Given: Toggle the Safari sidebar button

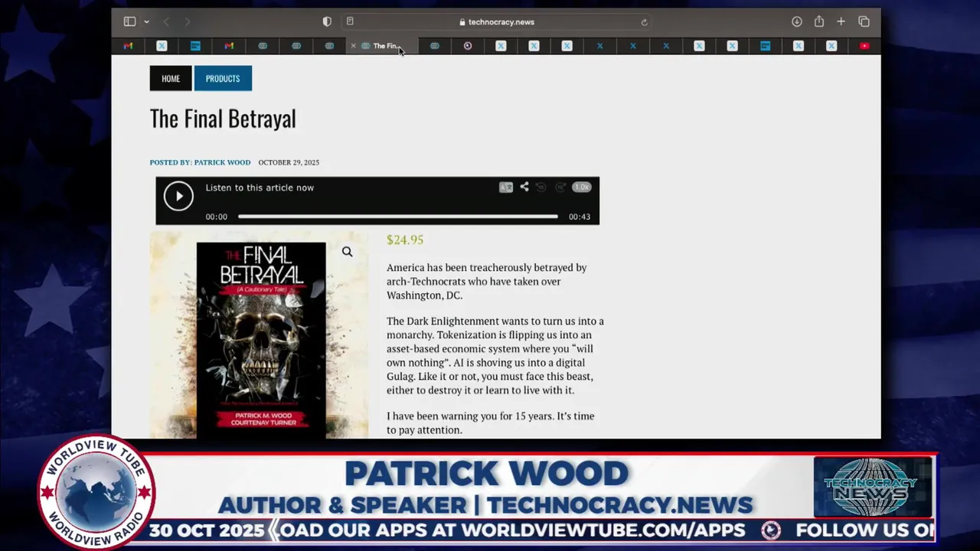Looking at the screenshot, I should pos(129,21).
